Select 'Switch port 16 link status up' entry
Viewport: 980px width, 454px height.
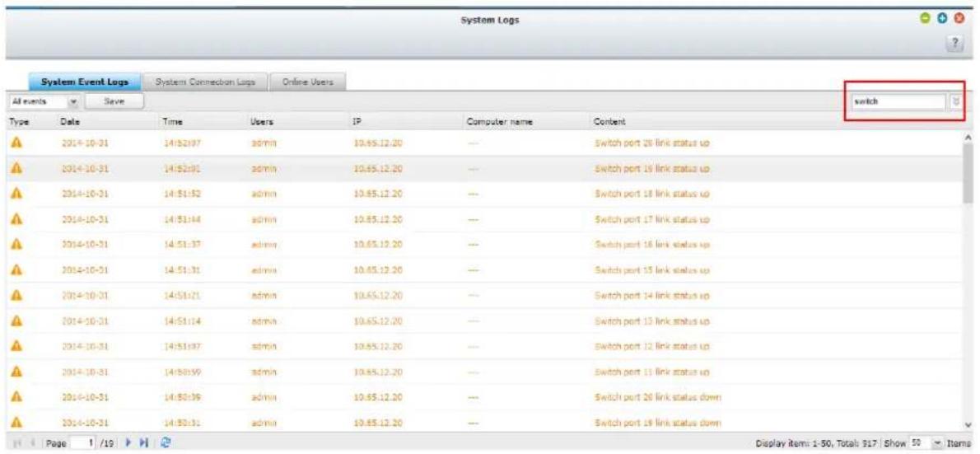652,246
